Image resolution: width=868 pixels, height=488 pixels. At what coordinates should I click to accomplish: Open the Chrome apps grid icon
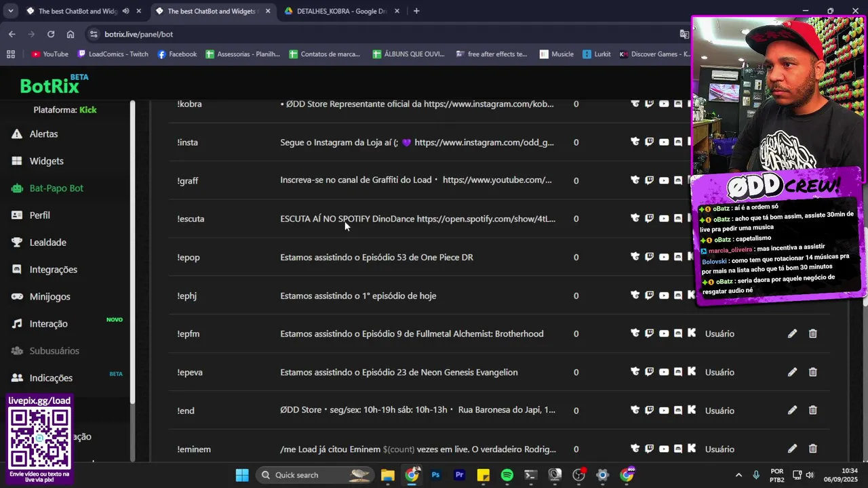pyautogui.click(x=10, y=54)
